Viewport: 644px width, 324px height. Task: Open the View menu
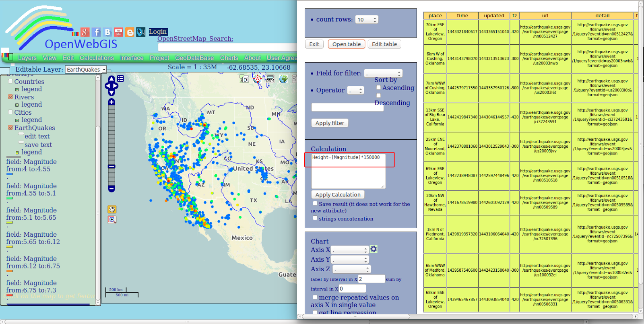pos(50,58)
